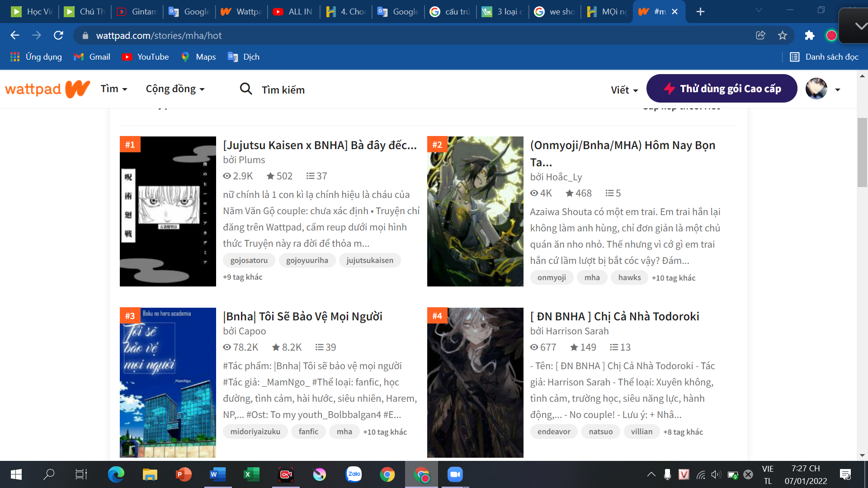Open the Gmail bookmark
Image resolution: width=868 pixels, height=488 pixels.
click(x=92, y=57)
